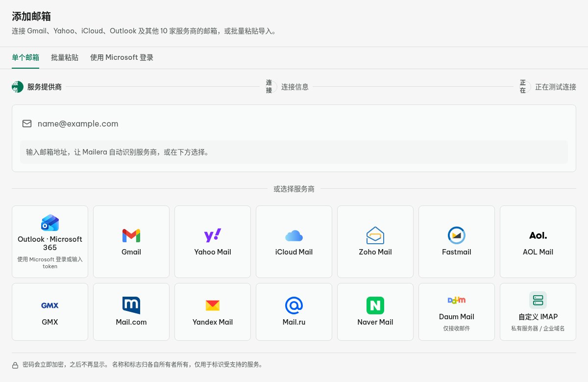Click the subtitle mentioning 10 家服务商
This screenshot has width=588, height=382.
tap(144, 31)
